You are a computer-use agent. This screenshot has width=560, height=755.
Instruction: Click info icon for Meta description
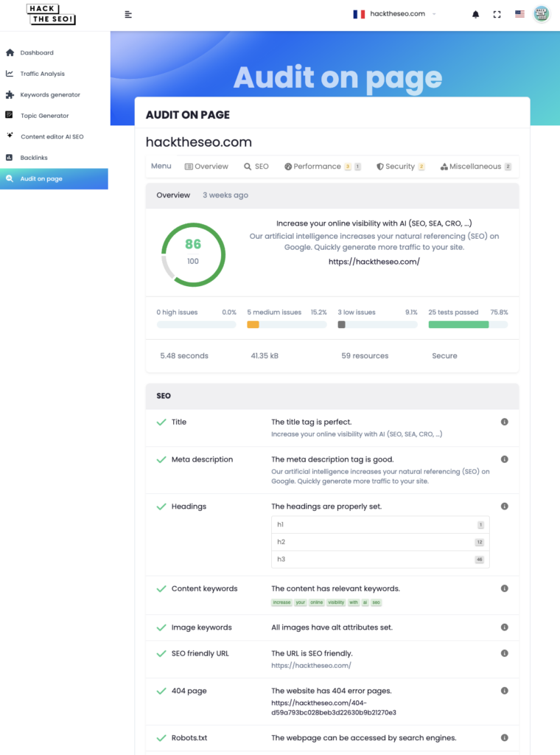pyautogui.click(x=505, y=459)
